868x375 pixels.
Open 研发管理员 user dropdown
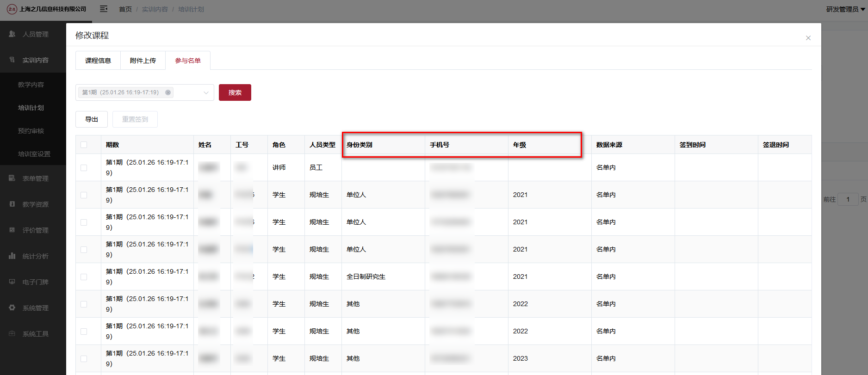(x=845, y=9)
